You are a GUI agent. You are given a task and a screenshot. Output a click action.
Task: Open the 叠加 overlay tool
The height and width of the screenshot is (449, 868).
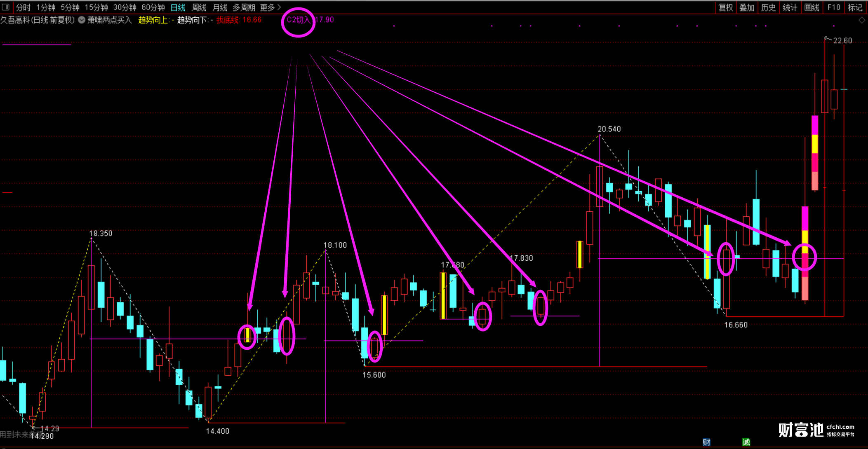(747, 7)
